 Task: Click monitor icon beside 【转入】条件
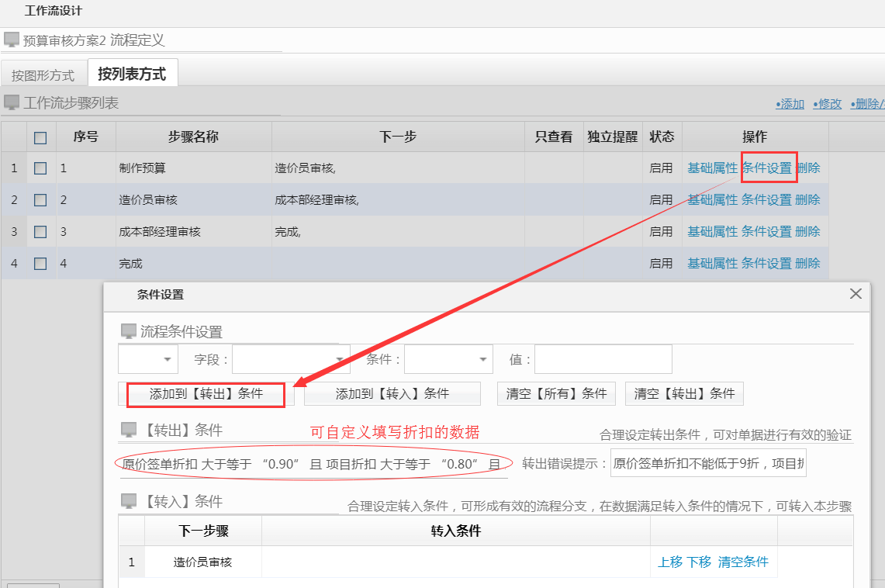128,502
